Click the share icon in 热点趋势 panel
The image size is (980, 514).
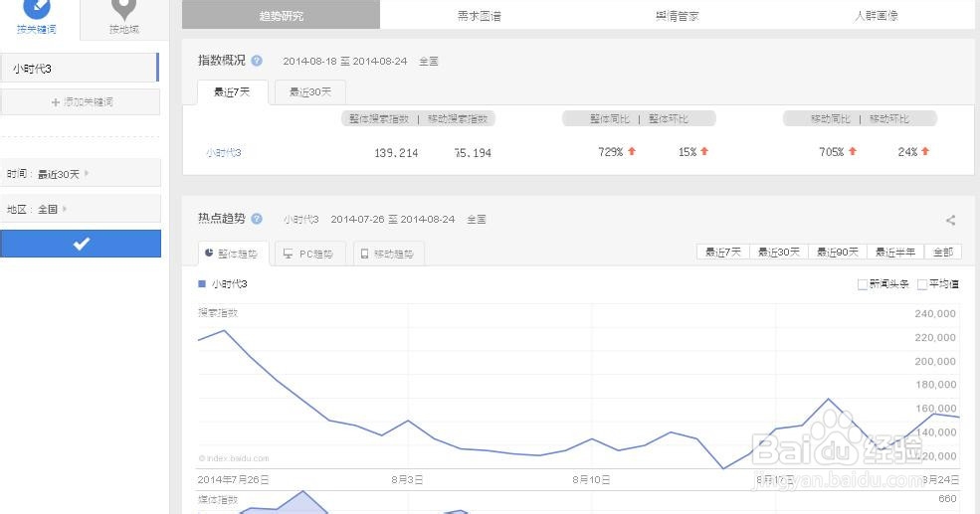click(x=950, y=220)
